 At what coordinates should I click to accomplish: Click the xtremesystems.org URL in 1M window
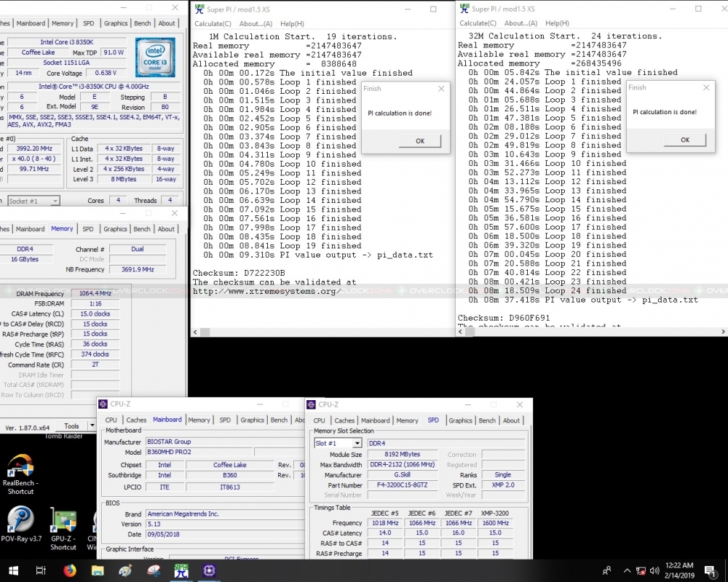click(267, 292)
